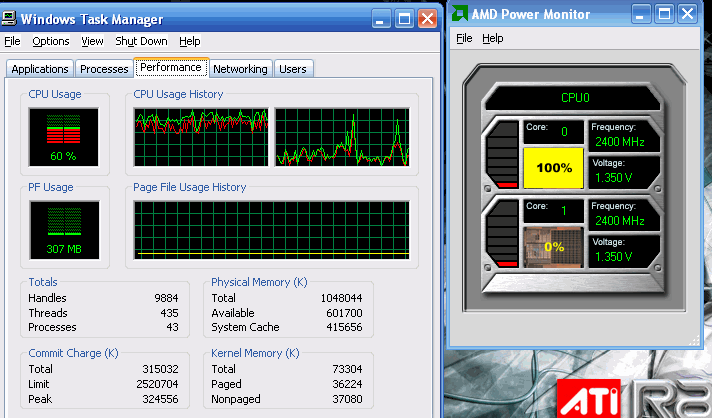
Task: Select the Performance tab
Action: click(x=171, y=67)
